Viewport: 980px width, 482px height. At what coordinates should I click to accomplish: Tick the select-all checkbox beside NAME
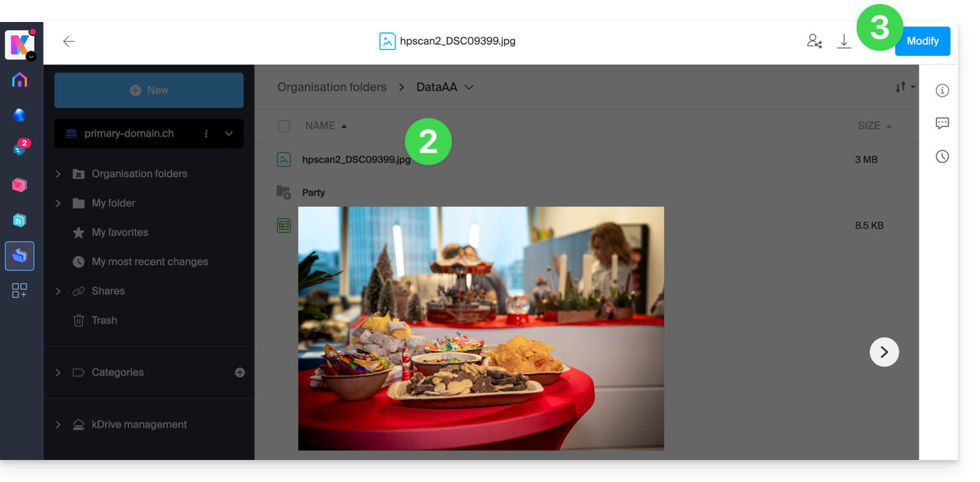pyautogui.click(x=284, y=126)
